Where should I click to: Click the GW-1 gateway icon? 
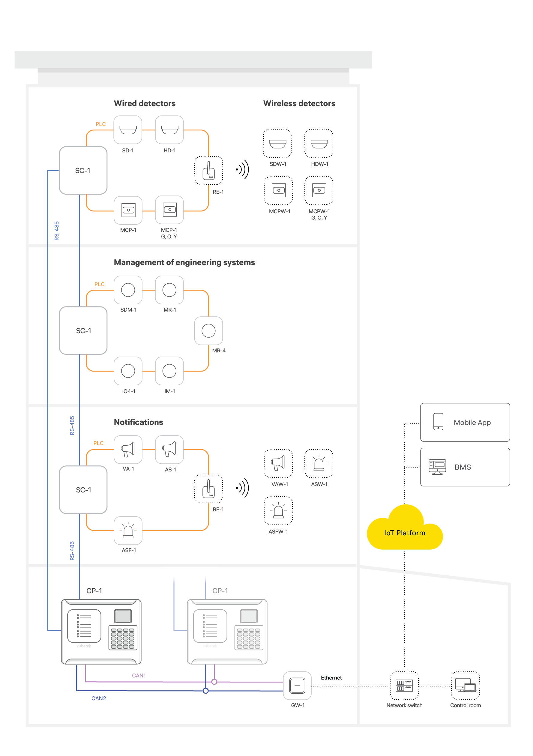(298, 686)
